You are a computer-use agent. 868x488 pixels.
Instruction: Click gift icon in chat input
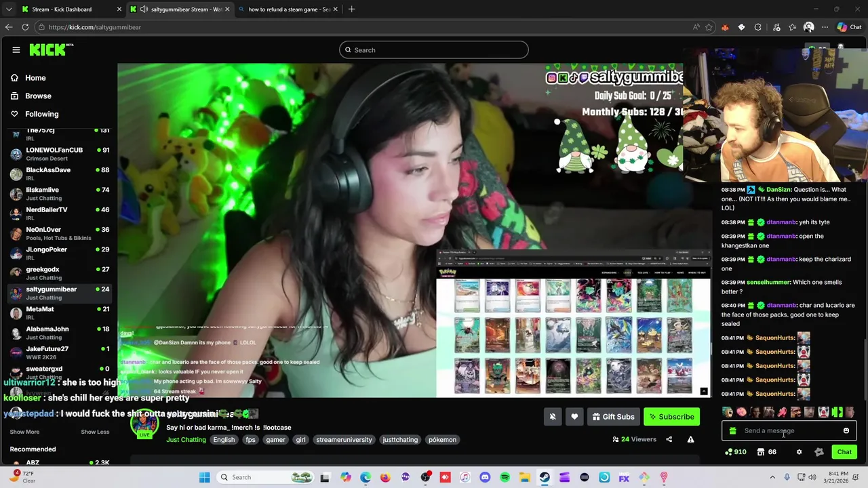732,431
